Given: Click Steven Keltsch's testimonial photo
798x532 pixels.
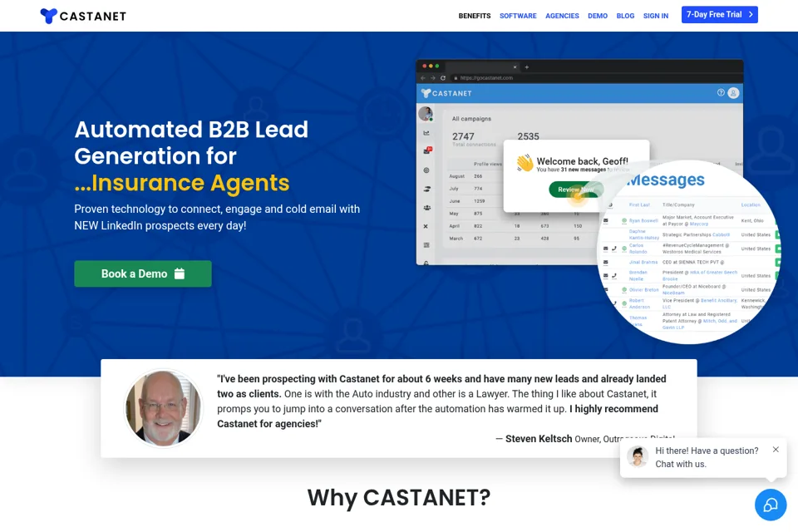Looking at the screenshot, I should (x=164, y=408).
